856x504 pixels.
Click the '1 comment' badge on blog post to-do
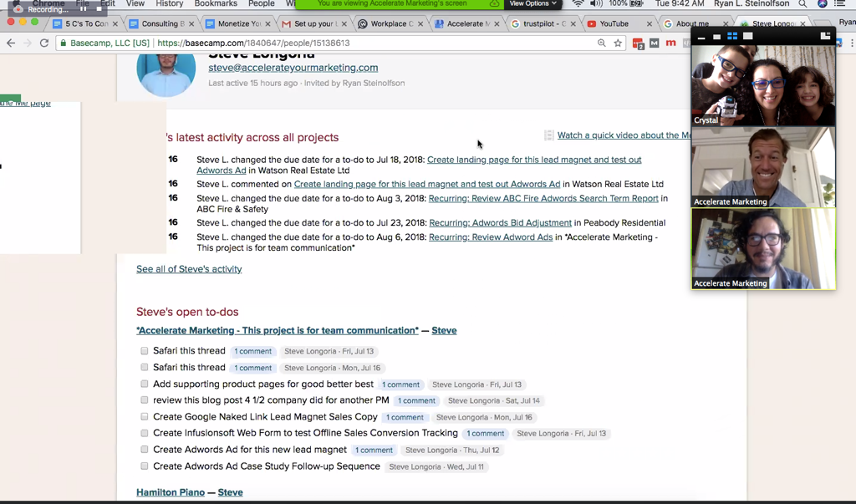416,401
